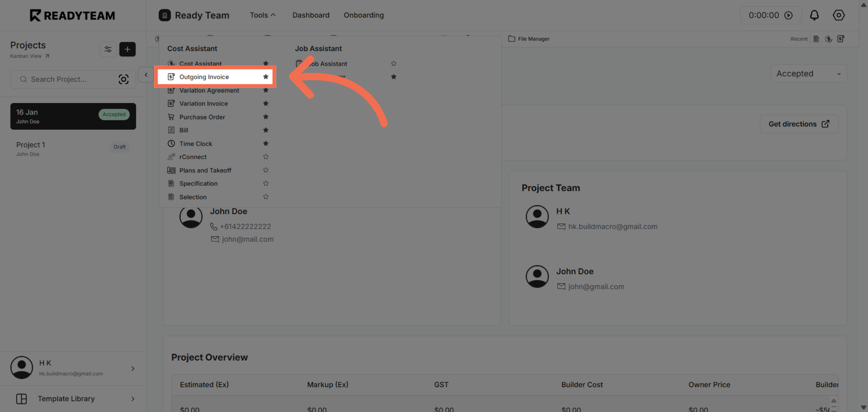Open the notifications bell
This screenshot has height=412, width=868.
[x=814, y=15]
